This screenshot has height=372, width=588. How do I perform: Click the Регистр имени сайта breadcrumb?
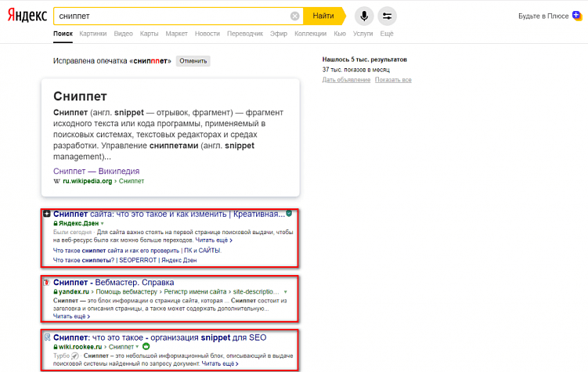tap(196, 292)
